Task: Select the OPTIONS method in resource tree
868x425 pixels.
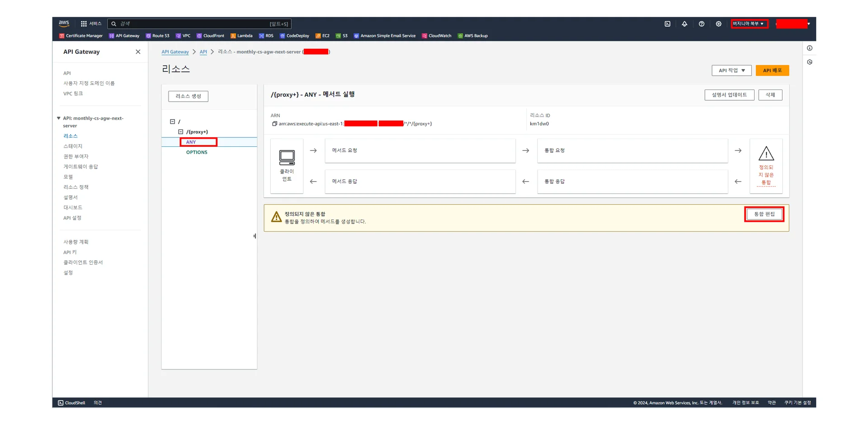Action: pos(197,152)
